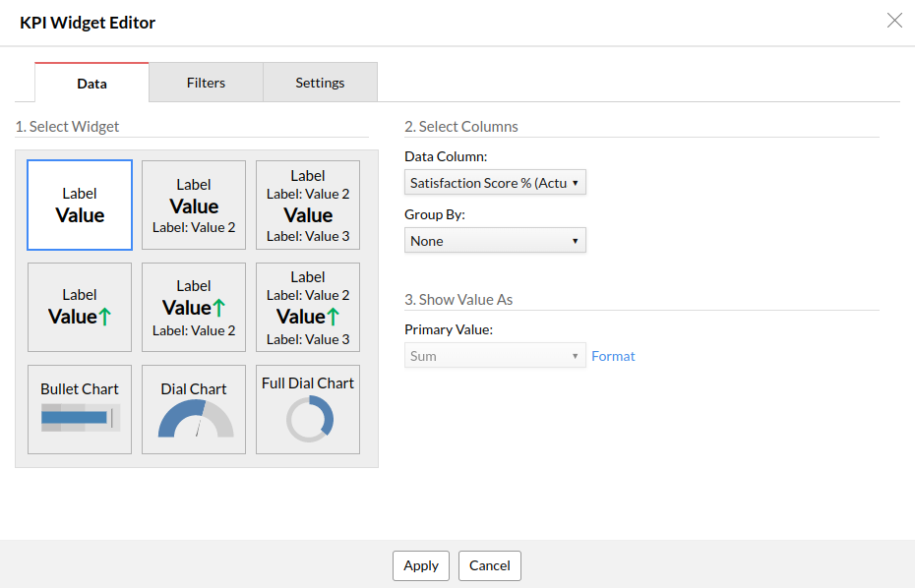The height and width of the screenshot is (588, 915).
Task: Choose trend arrow widget with Value 2 only
Action: click(x=194, y=308)
